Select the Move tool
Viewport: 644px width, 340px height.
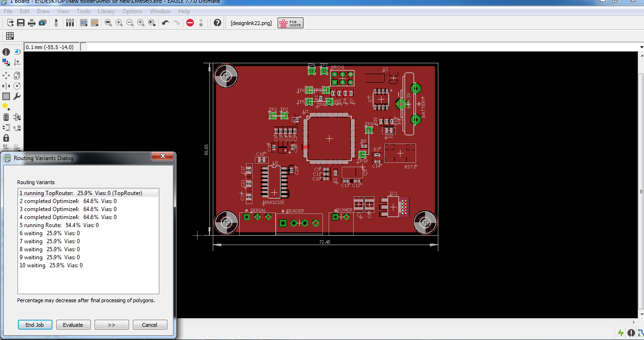pos(6,76)
